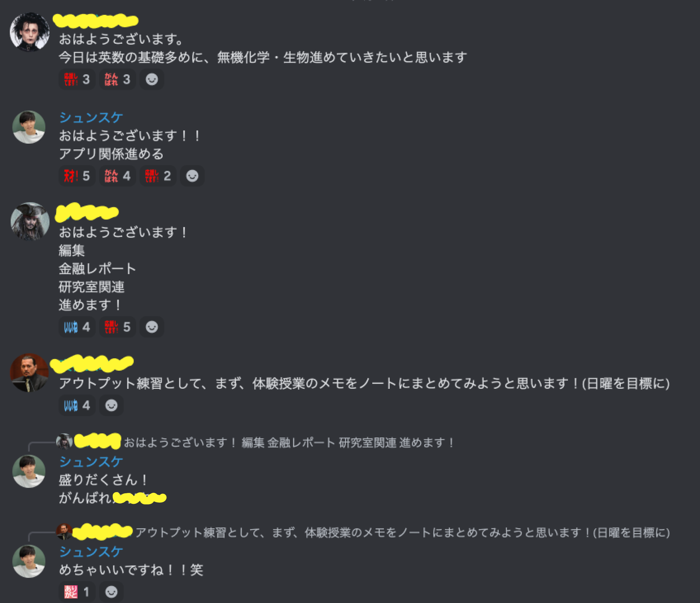Add reaction to めちゃいいですね message
The width and height of the screenshot is (700, 603).
111,592
